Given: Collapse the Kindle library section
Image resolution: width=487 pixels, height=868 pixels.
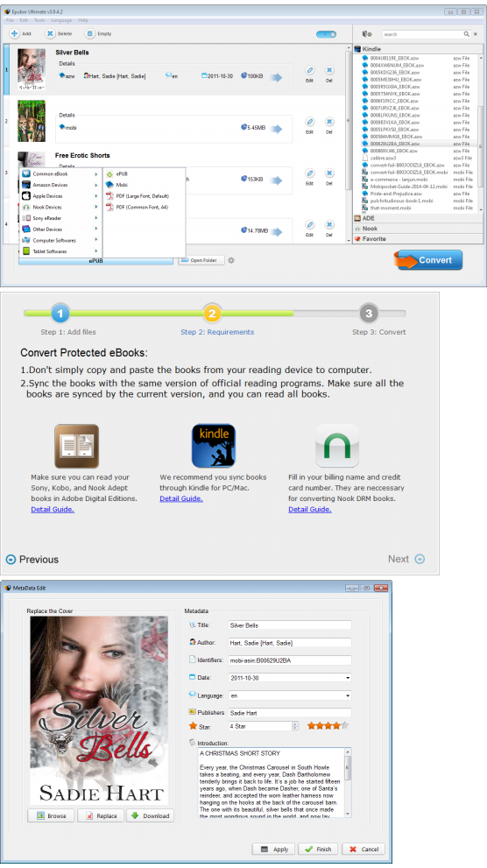Looking at the screenshot, I should pyautogui.click(x=418, y=49).
